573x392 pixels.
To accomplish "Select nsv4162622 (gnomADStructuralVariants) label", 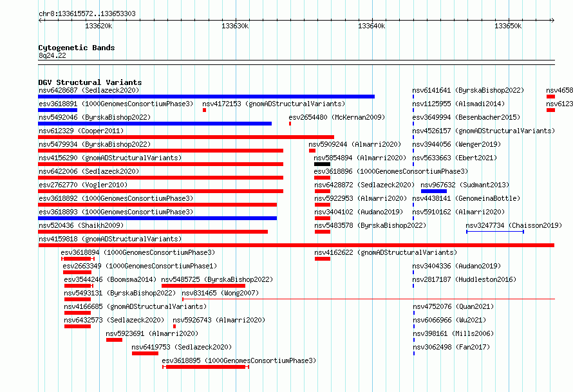I will 386,252.
